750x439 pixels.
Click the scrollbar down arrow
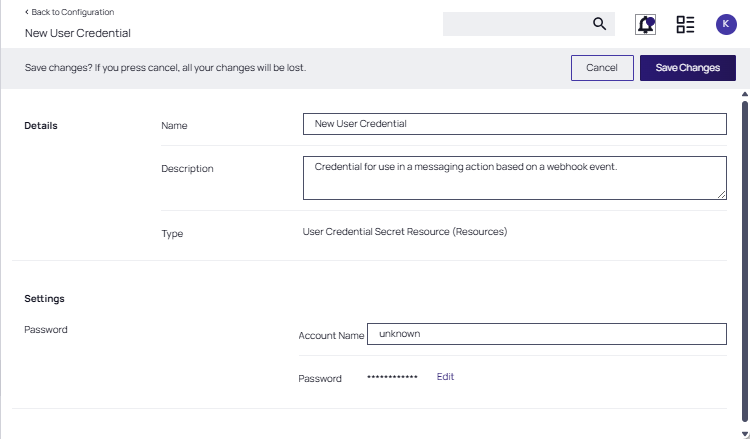click(x=744, y=432)
